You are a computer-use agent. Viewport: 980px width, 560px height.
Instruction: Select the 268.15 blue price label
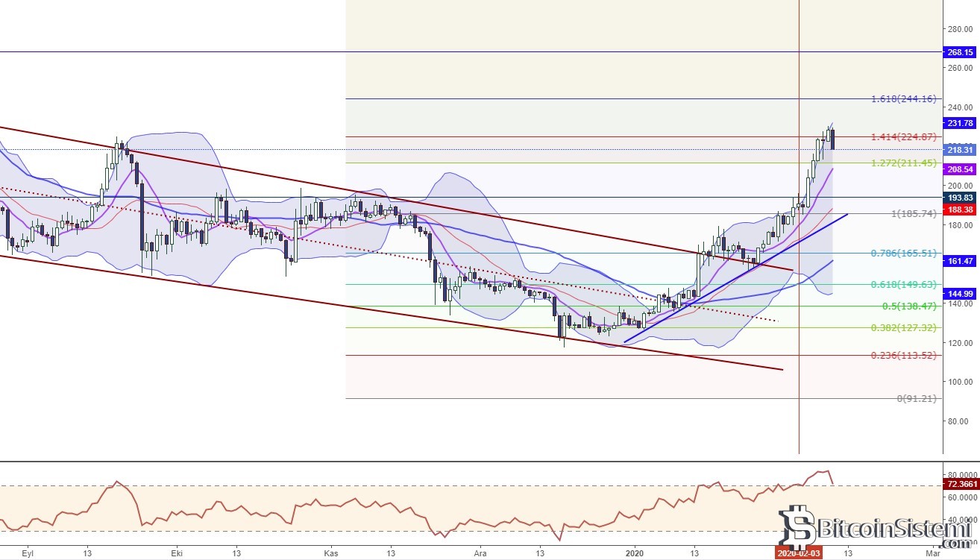coord(959,52)
